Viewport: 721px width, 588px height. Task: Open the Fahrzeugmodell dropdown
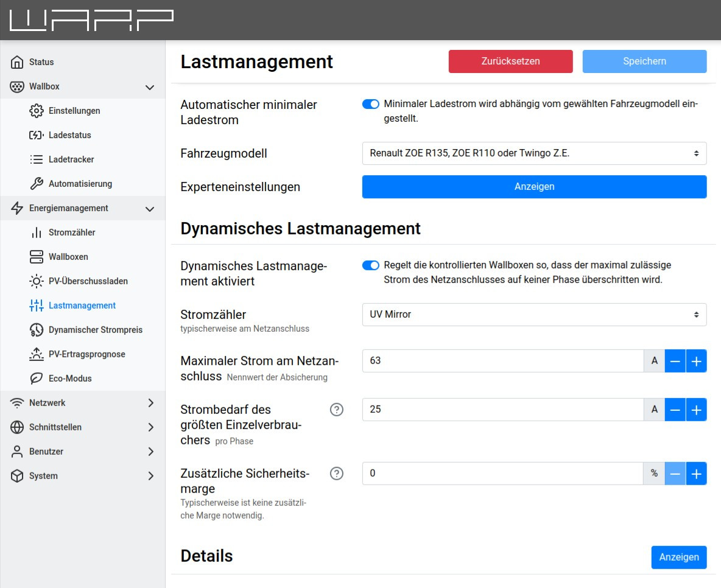(x=534, y=153)
